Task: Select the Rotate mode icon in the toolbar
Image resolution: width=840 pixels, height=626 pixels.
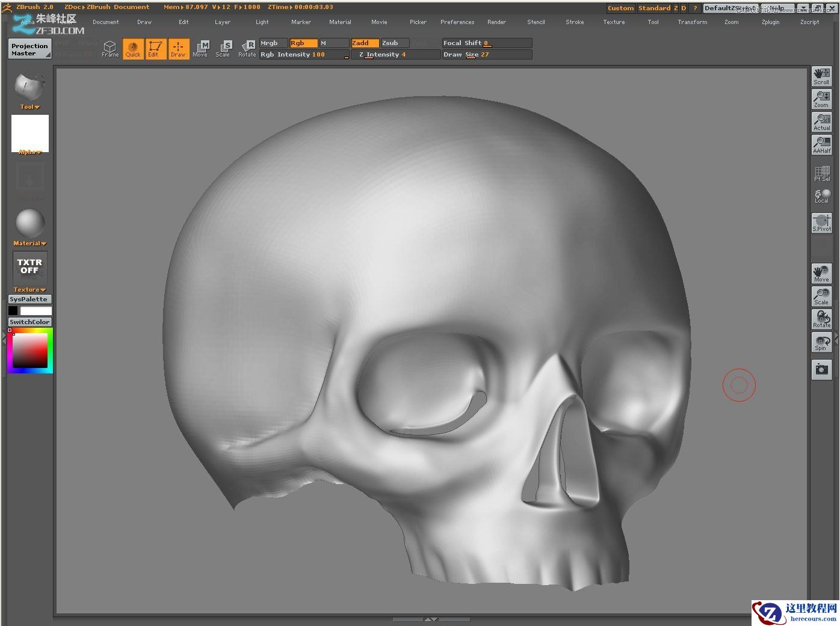Action: pyautogui.click(x=247, y=48)
